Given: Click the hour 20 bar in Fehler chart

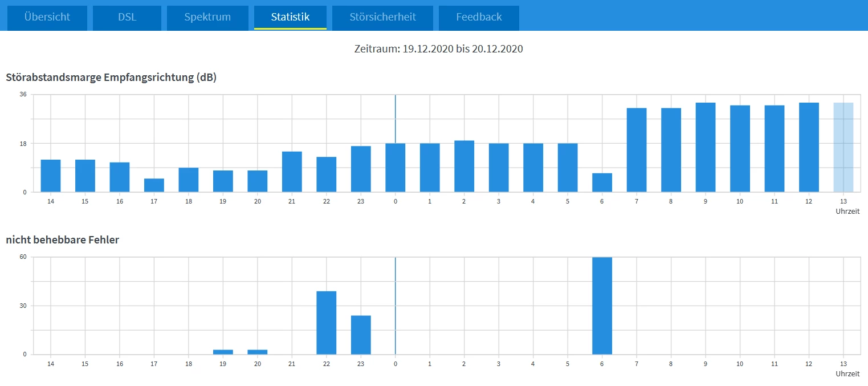Looking at the screenshot, I should 258,352.
